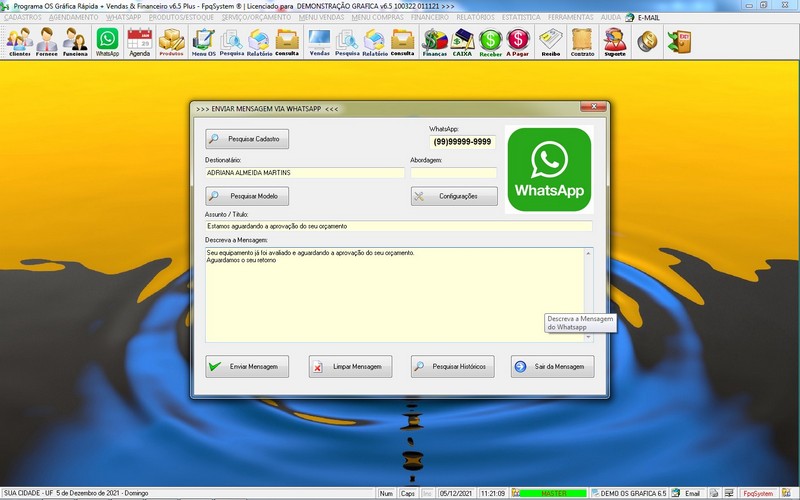
Task: Click the message box scroll-up arrow
Action: click(588, 254)
